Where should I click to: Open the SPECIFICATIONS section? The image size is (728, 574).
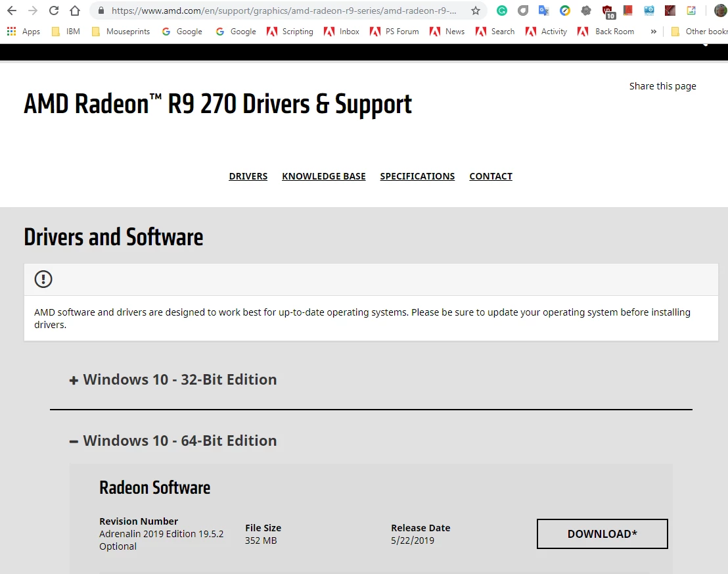(417, 176)
